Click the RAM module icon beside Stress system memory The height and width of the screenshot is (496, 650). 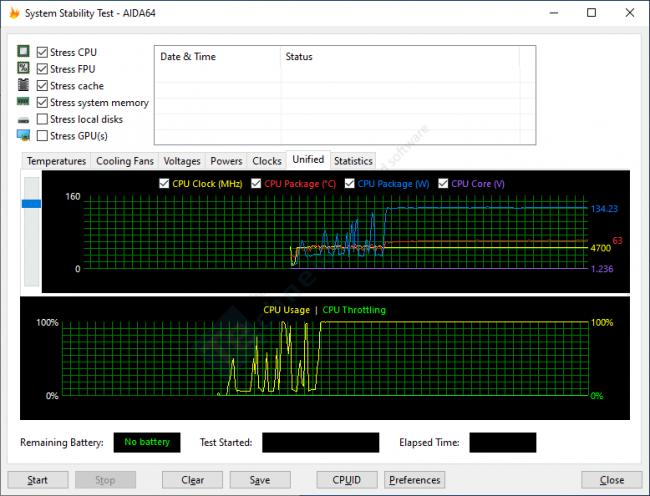click(x=23, y=101)
